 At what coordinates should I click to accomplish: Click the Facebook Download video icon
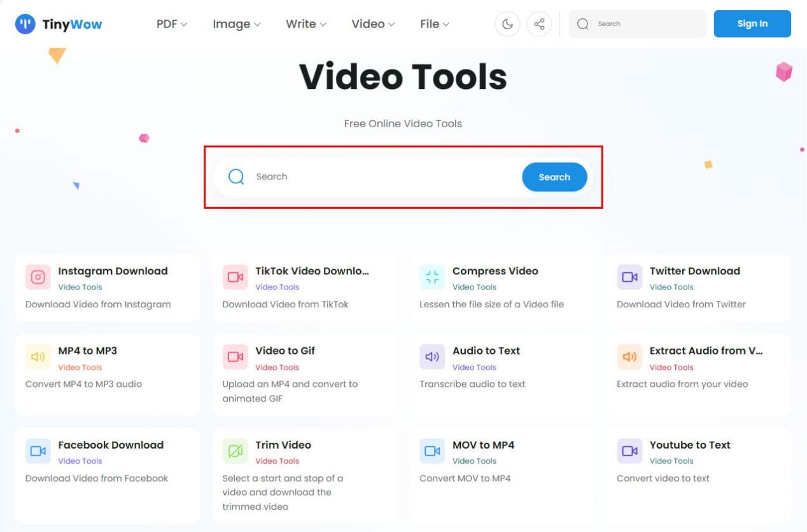point(38,451)
